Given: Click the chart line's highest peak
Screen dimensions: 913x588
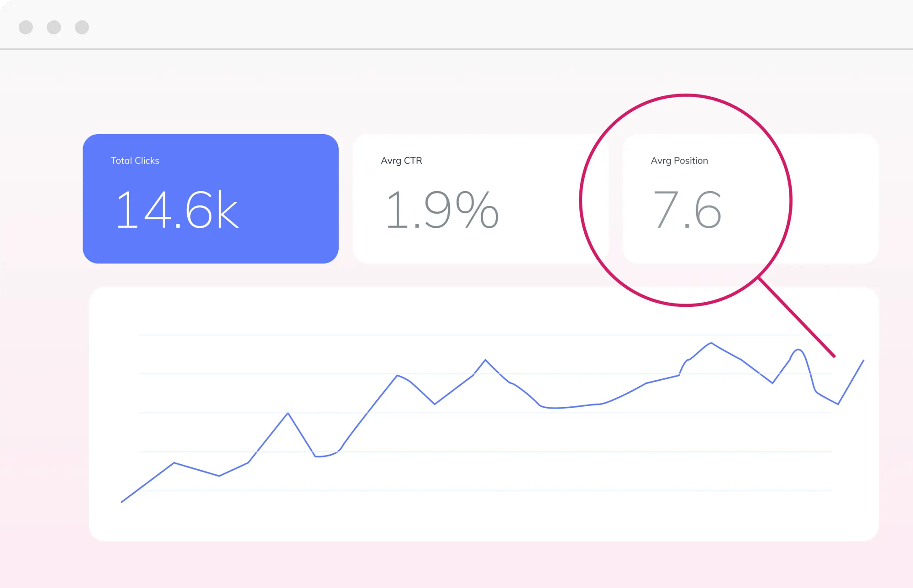Looking at the screenshot, I should pyautogui.click(x=711, y=343).
